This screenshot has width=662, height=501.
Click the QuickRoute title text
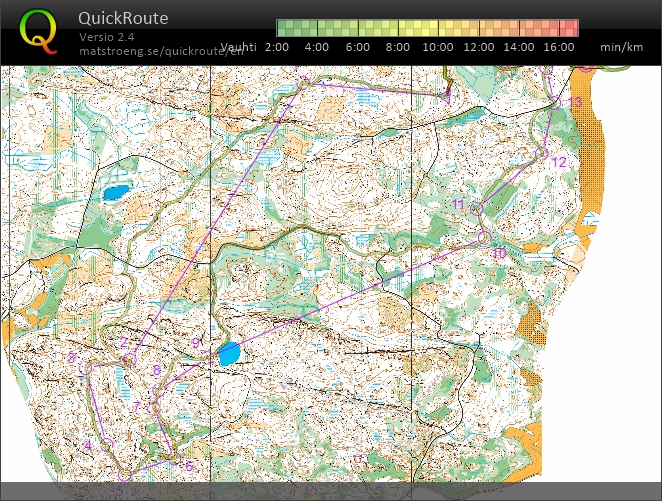coord(123,19)
